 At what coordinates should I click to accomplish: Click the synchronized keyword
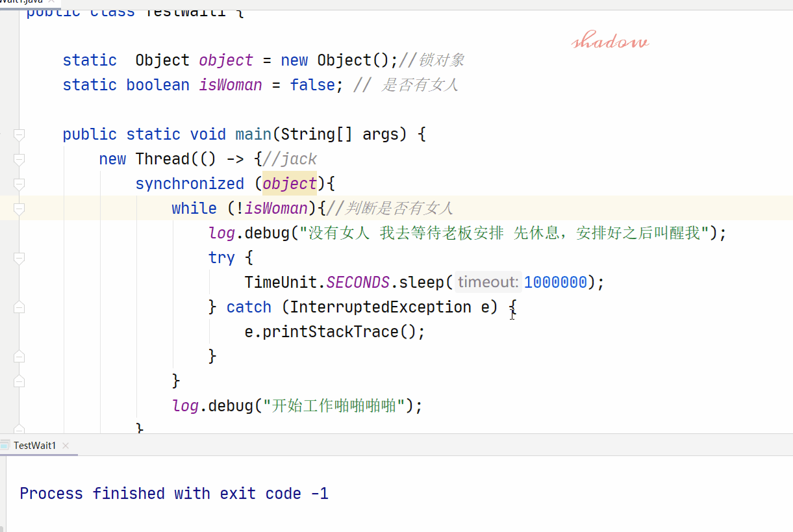pos(190,184)
